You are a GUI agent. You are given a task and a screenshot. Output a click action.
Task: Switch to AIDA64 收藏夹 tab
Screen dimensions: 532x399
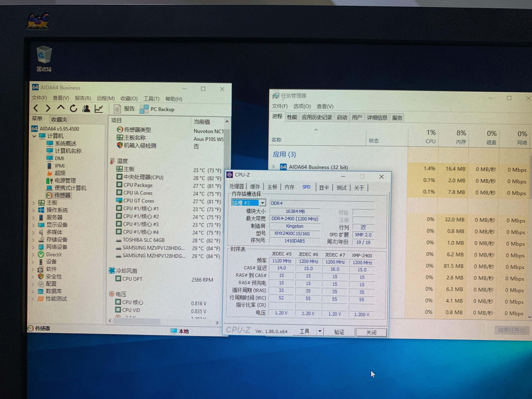point(59,120)
